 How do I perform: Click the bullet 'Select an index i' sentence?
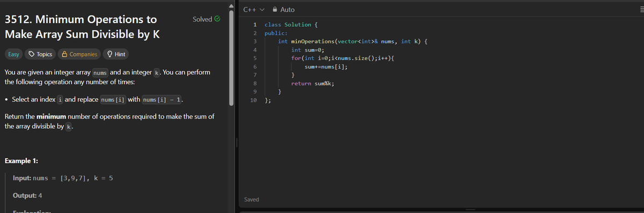click(98, 100)
